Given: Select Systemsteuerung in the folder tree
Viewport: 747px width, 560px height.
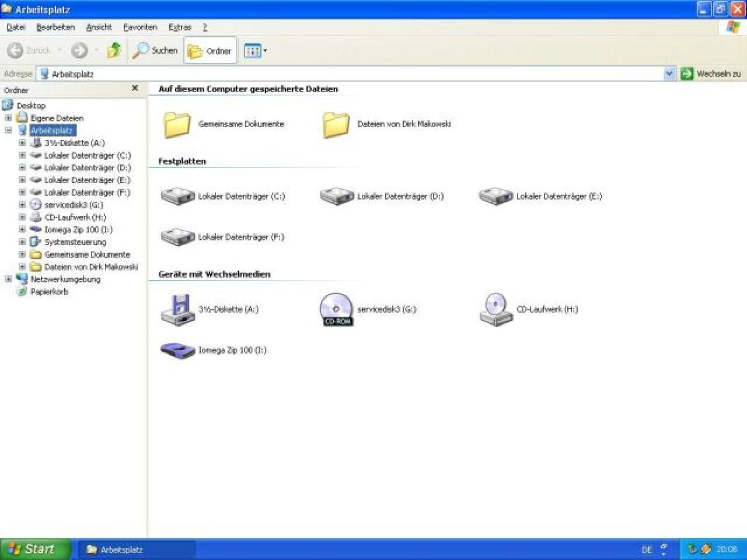Looking at the screenshot, I should click(x=75, y=242).
